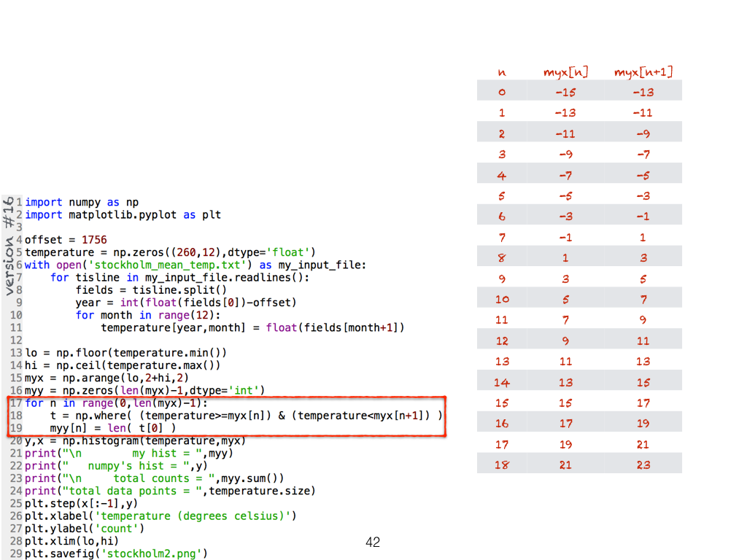The image size is (747, 560).
Task: Click the "myx[n+1]" table column header
Action: [643, 71]
